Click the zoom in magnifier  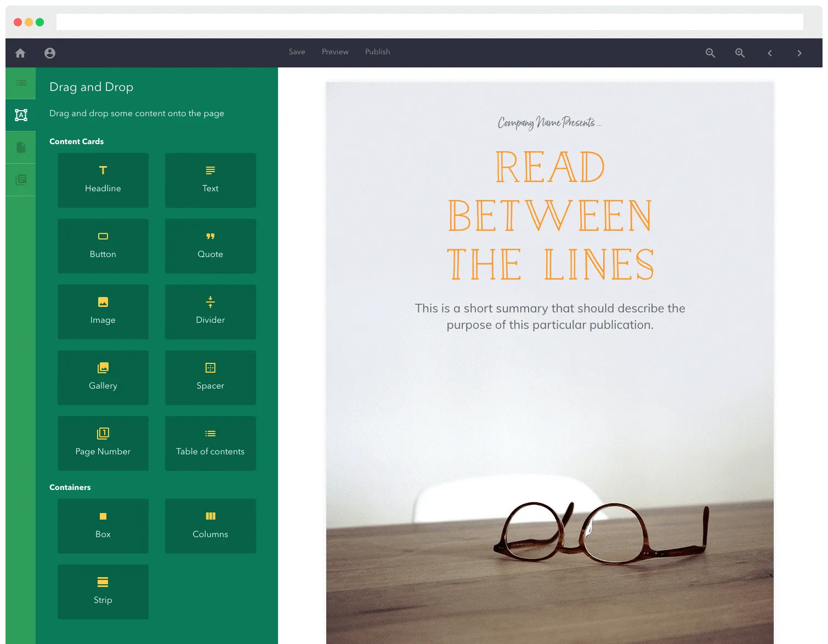[740, 53]
